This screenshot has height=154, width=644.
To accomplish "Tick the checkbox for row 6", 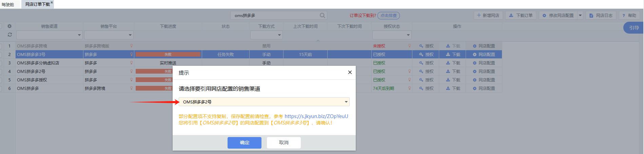I will [x=1, y=88].
